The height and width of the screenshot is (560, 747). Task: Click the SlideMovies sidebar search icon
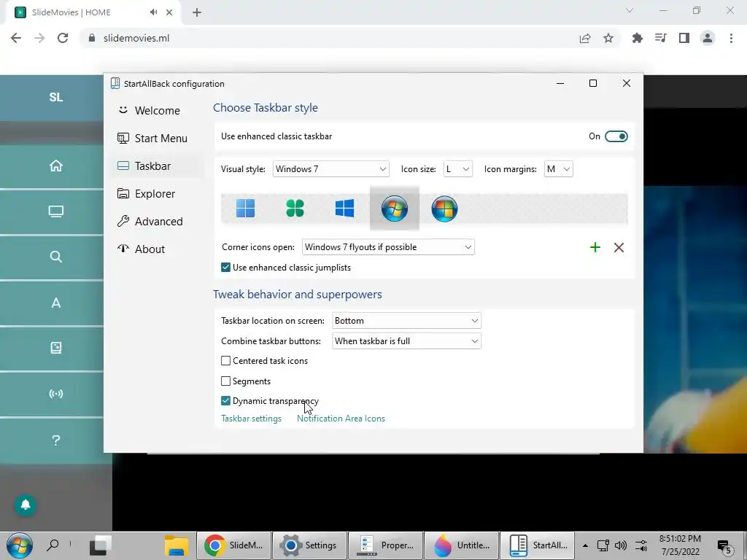[55, 257]
